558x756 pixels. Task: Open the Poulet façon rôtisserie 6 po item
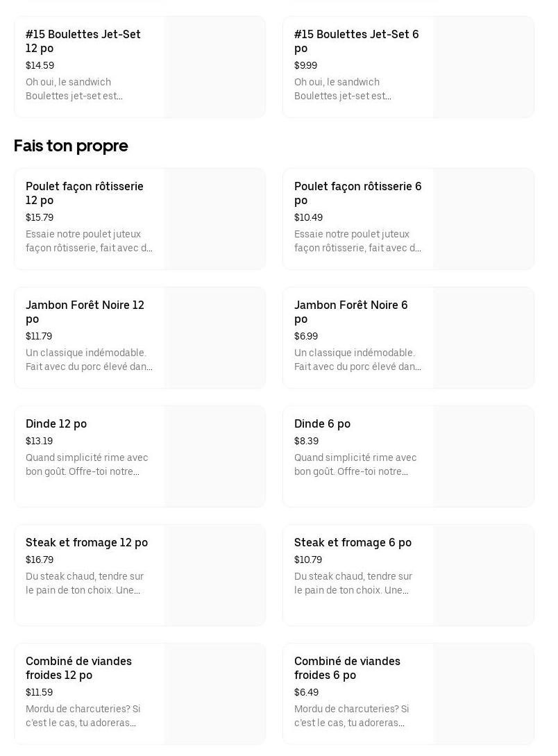coord(357,193)
